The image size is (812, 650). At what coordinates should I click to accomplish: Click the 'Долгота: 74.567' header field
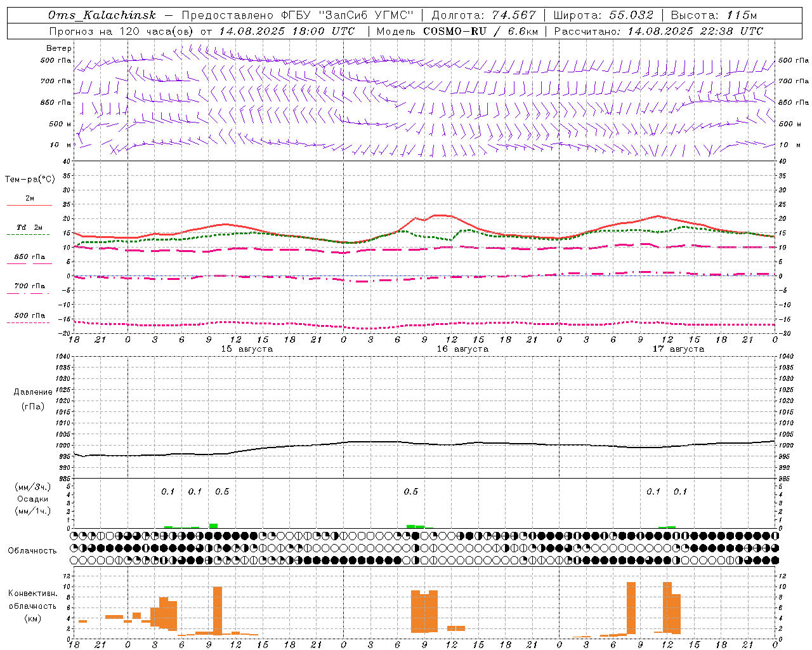pyautogui.click(x=483, y=15)
